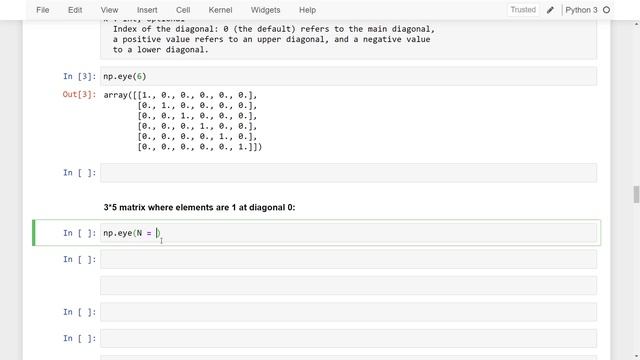Click the In [3]: prompt label
The width and height of the screenshot is (640, 360).
(x=79, y=76)
